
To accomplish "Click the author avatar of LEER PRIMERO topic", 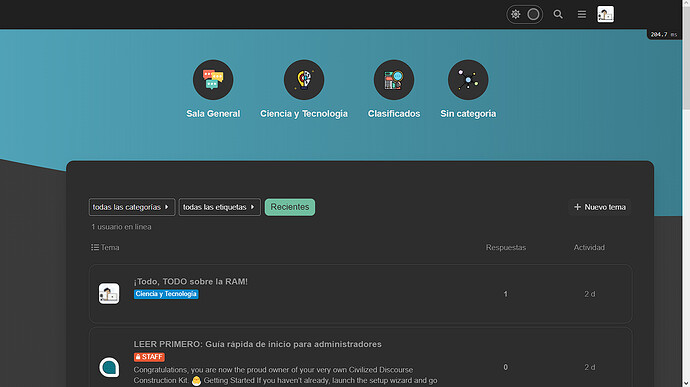I will (x=109, y=367).
